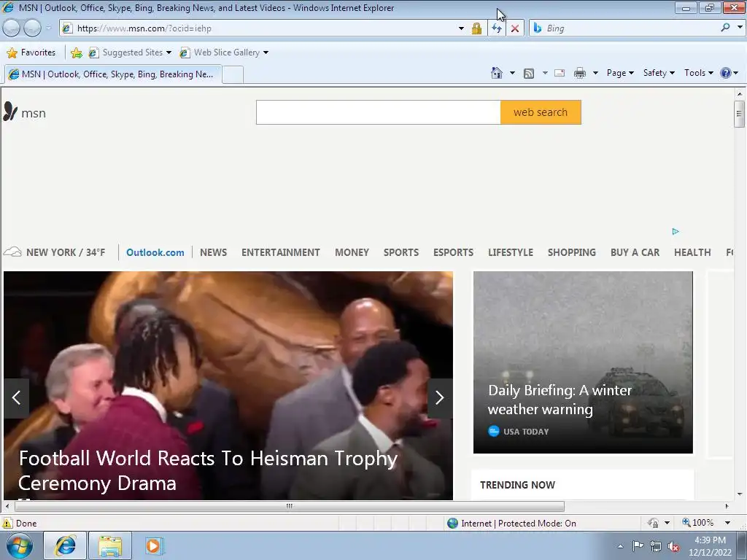Open the search provider dropdown arrow

740,28
